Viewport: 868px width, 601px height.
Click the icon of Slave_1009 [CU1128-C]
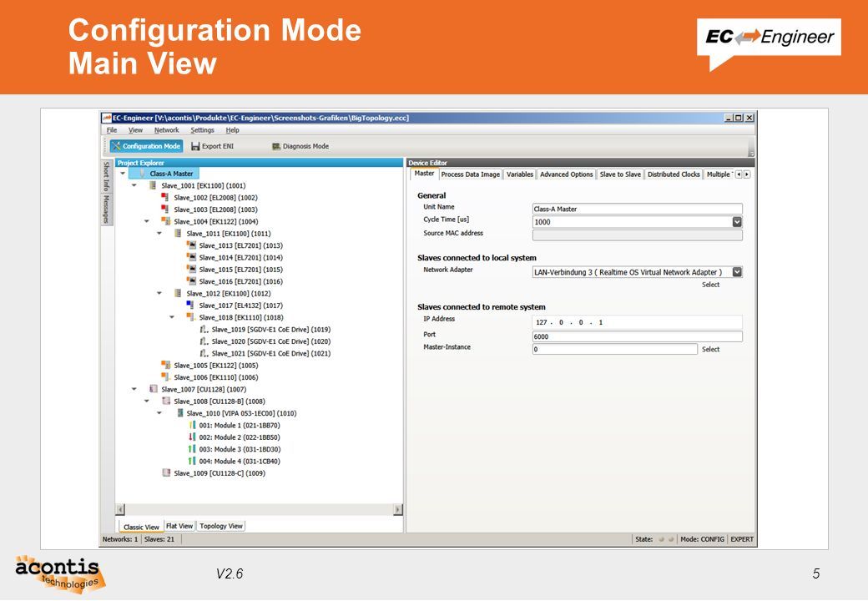[x=166, y=473]
